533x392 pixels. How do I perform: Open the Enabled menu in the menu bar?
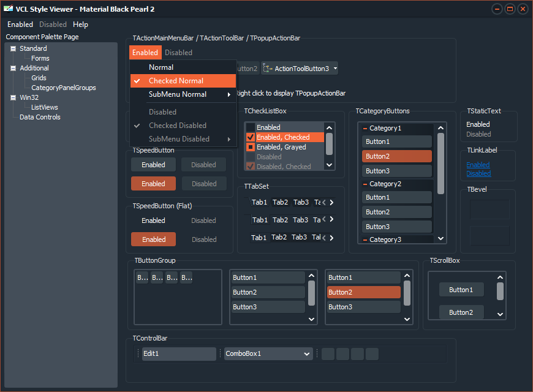point(20,24)
